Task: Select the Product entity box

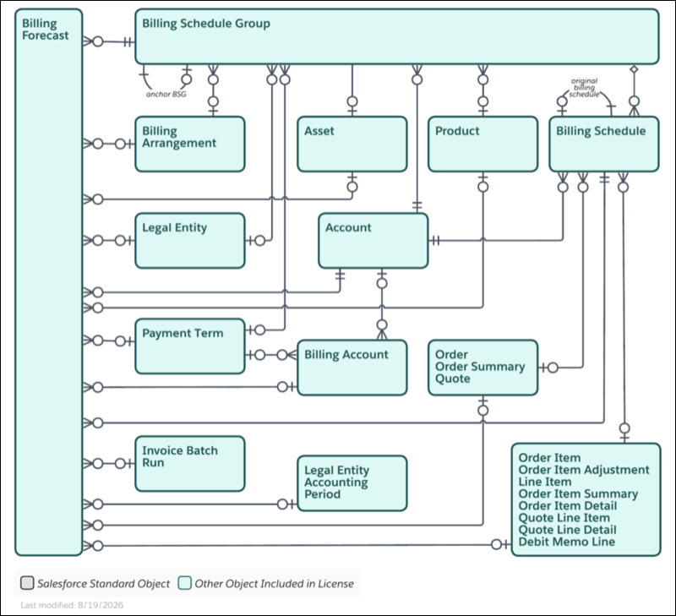Action: click(x=482, y=144)
